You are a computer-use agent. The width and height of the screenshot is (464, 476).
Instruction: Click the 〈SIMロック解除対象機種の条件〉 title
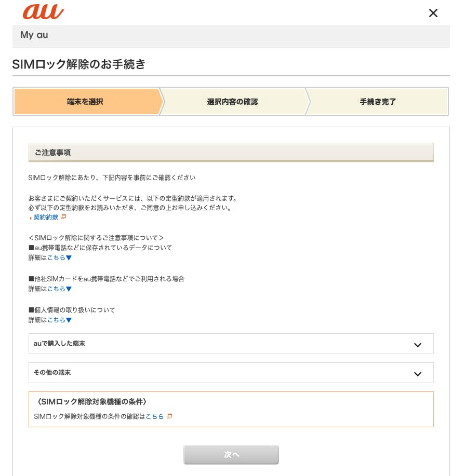91,402
